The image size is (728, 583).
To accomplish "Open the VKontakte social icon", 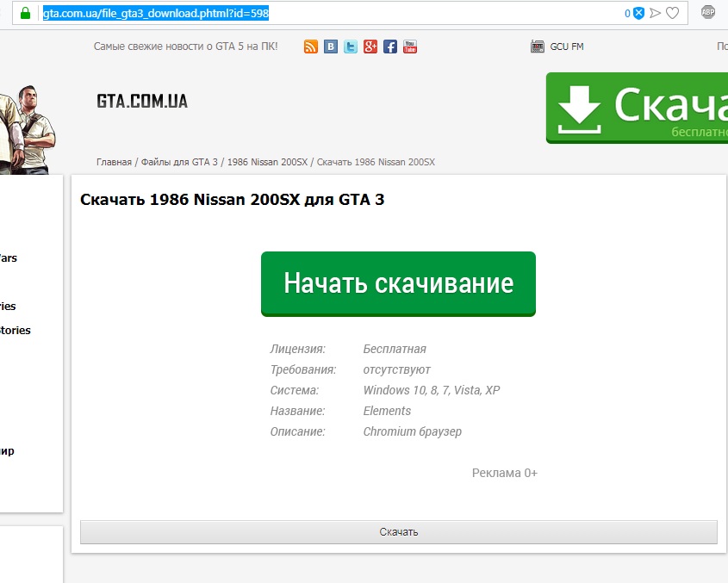I will [331, 47].
